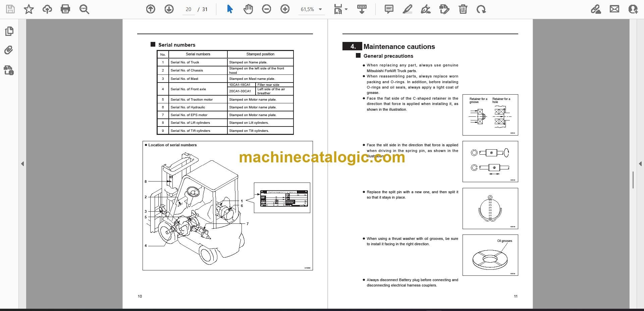
Task: Click the 'Serial numbers' heading text
Action: pyautogui.click(x=176, y=45)
